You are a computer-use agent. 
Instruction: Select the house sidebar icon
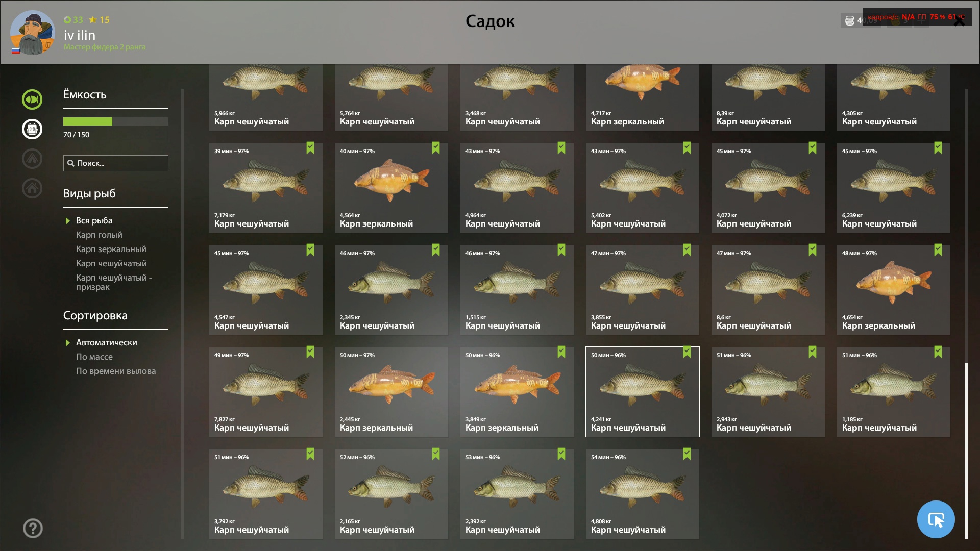pyautogui.click(x=32, y=188)
